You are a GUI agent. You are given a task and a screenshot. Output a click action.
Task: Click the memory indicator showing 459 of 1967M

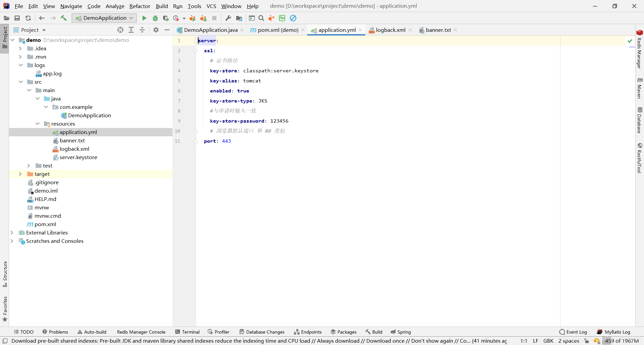[622, 341]
